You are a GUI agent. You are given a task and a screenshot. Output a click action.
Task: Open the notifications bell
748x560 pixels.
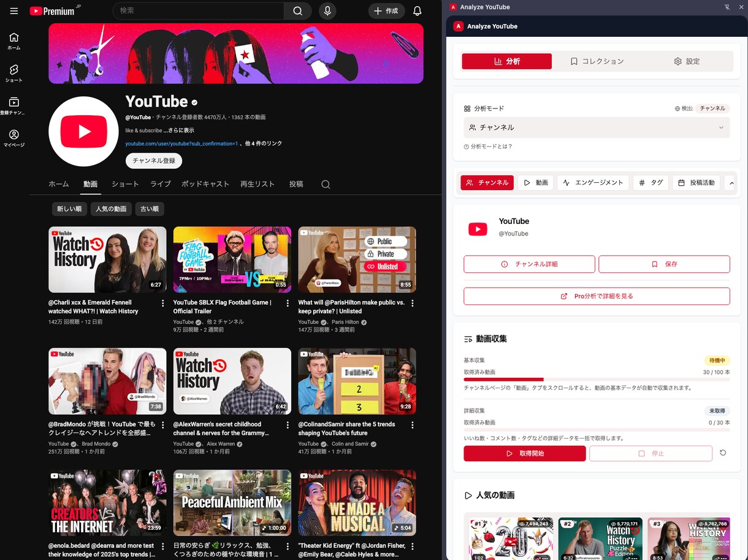coord(417,11)
